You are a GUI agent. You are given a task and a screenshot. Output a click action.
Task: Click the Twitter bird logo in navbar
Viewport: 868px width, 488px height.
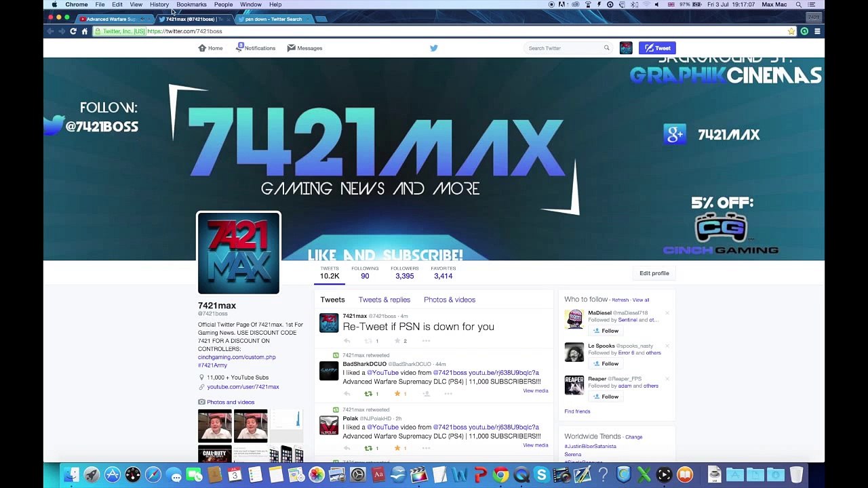coord(434,48)
